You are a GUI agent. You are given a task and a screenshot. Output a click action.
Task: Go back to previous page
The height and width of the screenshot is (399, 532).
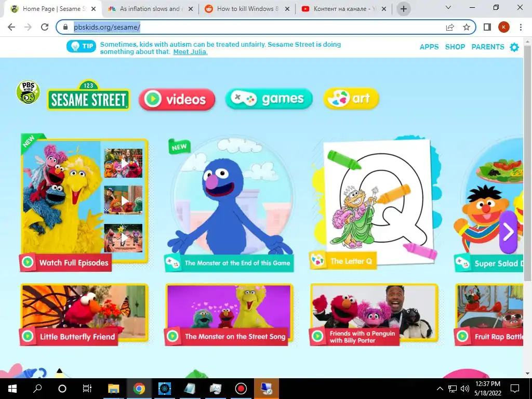point(11,27)
